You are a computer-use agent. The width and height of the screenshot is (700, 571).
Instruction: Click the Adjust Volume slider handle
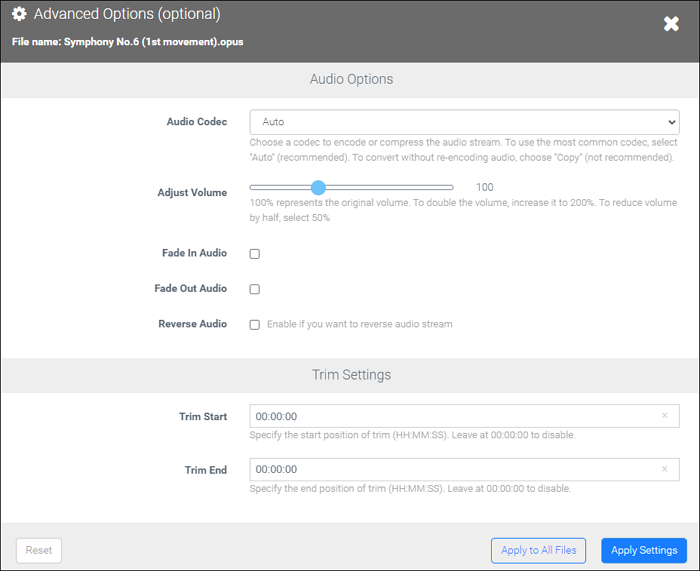pyautogui.click(x=318, y=187)
